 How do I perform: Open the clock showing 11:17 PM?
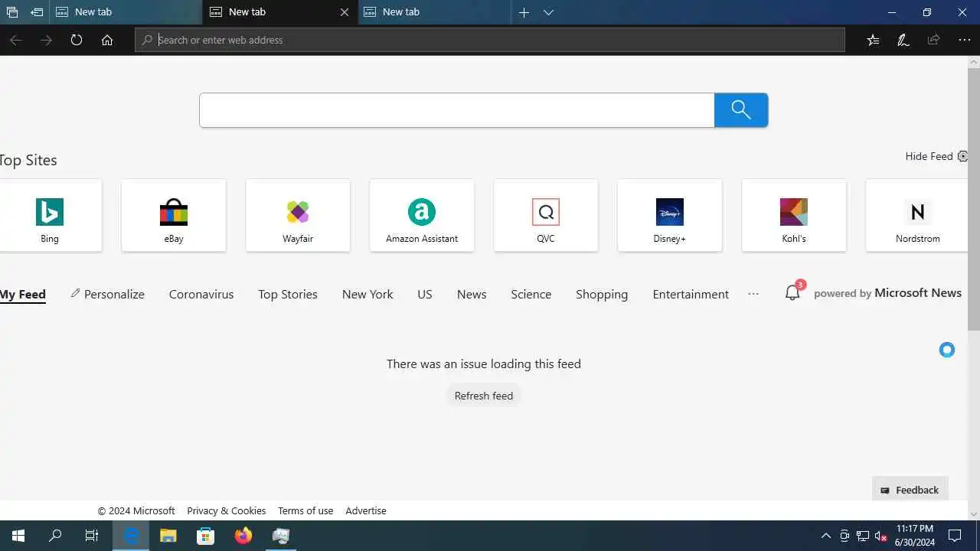915,536
